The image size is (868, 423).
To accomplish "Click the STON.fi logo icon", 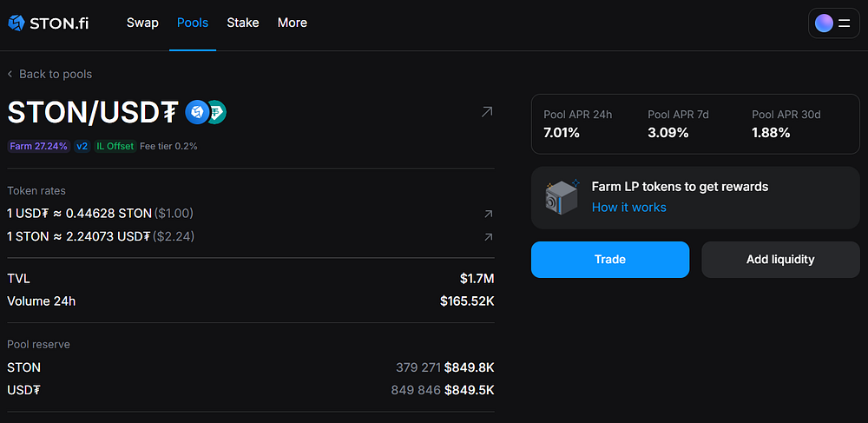I will pos(16,23).
